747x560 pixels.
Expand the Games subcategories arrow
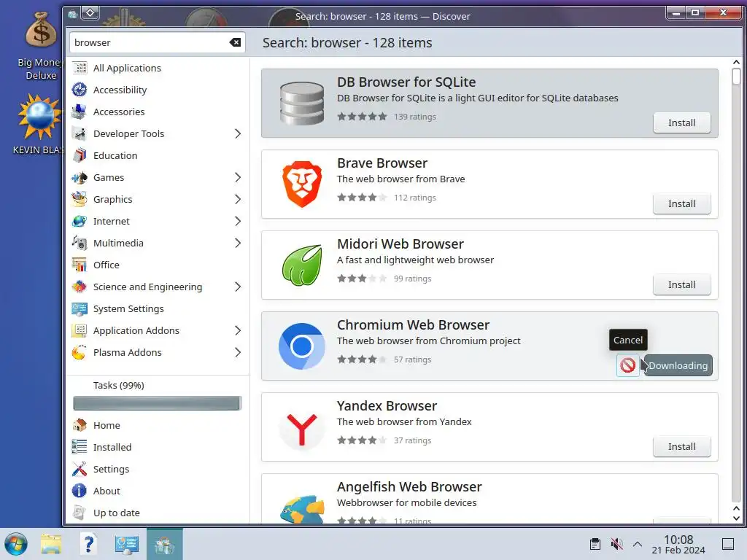coord(238,178)
